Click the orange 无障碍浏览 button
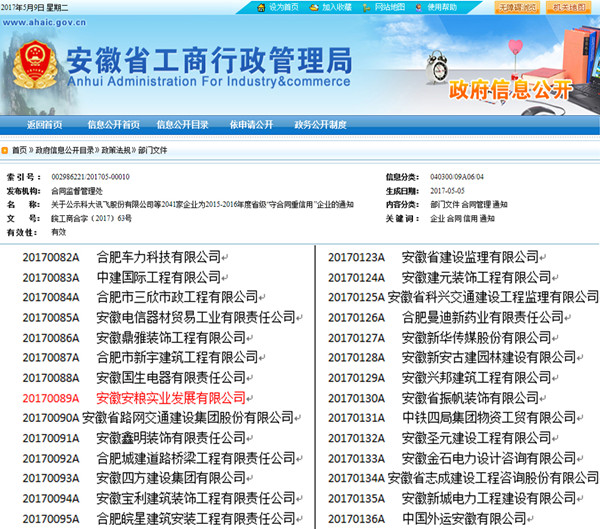 click(517, 7)
